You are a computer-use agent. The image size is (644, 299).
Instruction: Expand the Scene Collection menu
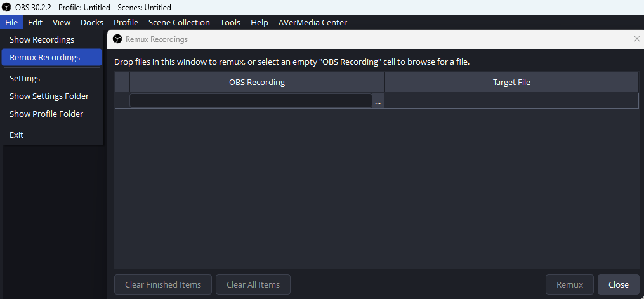(179, 22)
